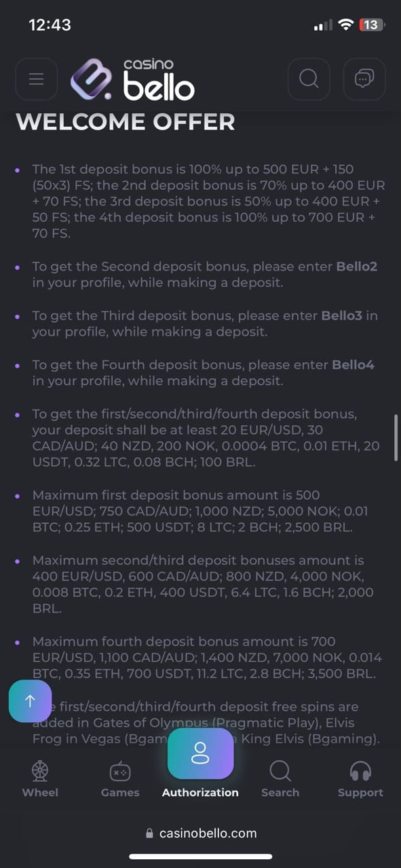Open the Games controller icon

[x=120, y=771]
